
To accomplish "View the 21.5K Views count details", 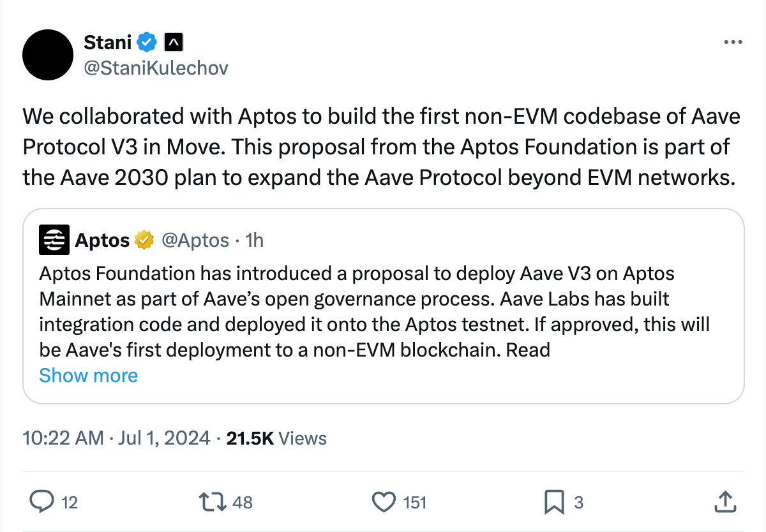I will coord(276,438).
